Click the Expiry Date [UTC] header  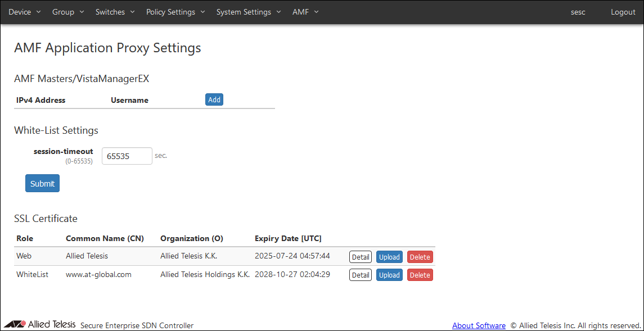pyautogui.click(x=289, y=239)
